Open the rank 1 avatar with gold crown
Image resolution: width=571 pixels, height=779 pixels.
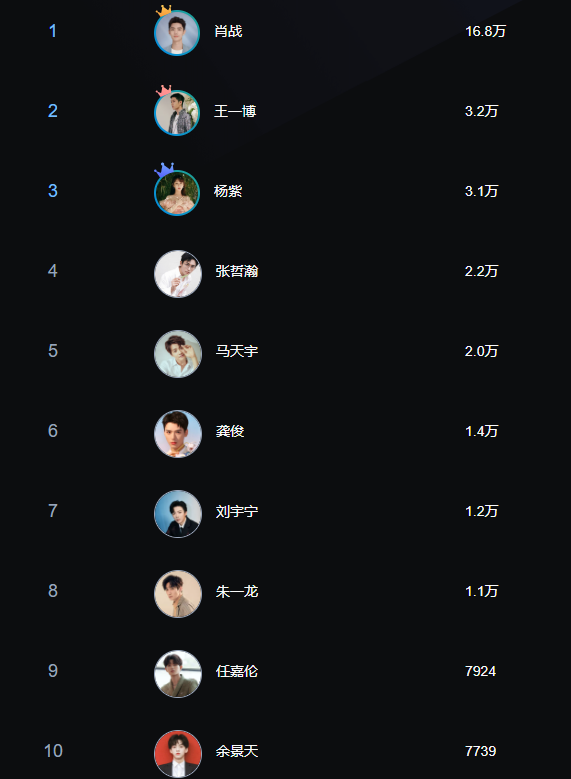pos(177,33)
